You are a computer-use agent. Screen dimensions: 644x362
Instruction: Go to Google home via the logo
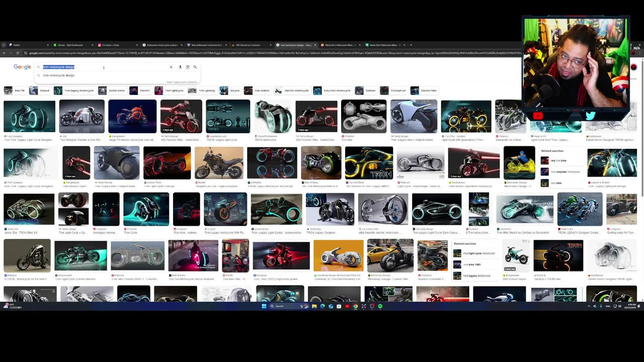click(22, 67)
